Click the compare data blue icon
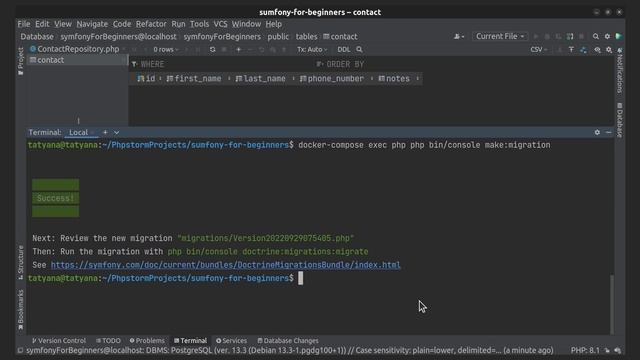This screenshot has width=640, height=360. (583, 49)
